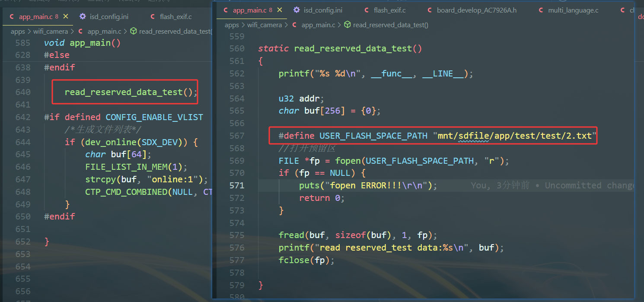
Task: Click the C icon on board_develop_AC7926A.h tab
Action: point(429,10)
